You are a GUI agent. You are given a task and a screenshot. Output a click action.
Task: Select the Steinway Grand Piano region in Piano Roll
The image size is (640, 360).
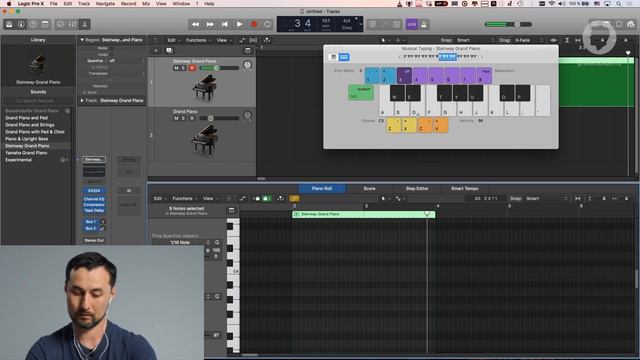click(364, 214)
